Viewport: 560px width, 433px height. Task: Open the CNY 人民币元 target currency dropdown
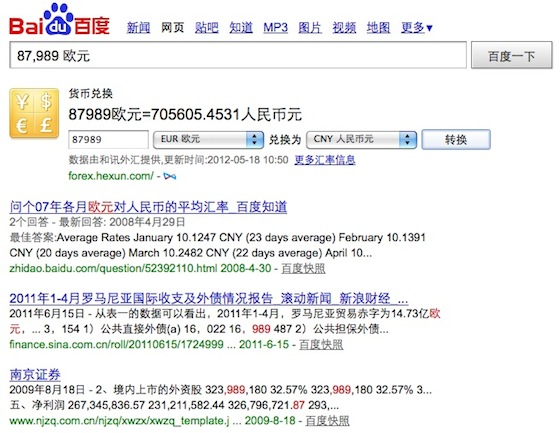coord(361,139)
